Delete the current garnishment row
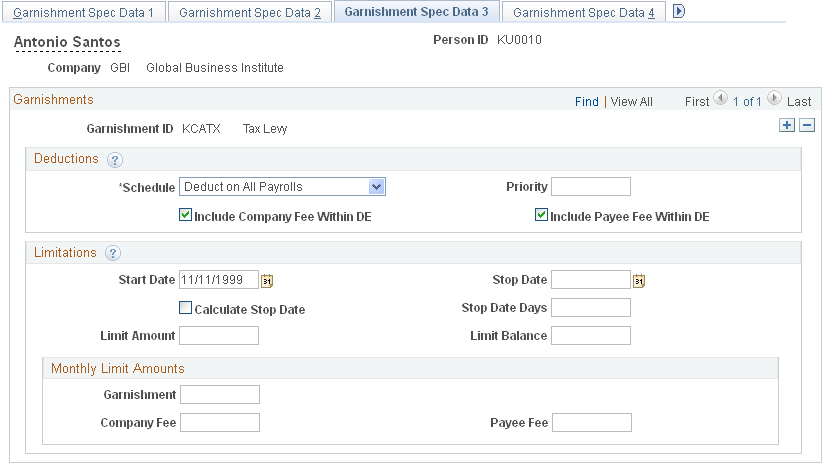 807,125
